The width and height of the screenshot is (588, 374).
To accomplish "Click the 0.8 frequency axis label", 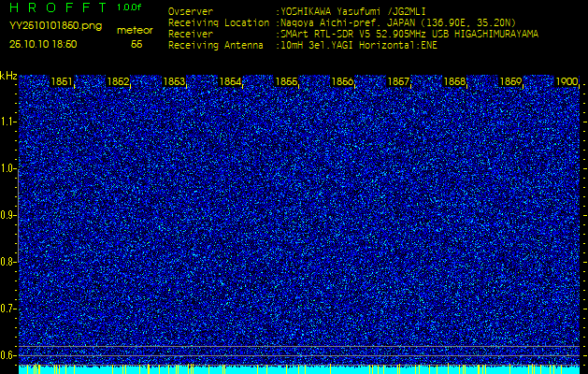I will point(7,262).
